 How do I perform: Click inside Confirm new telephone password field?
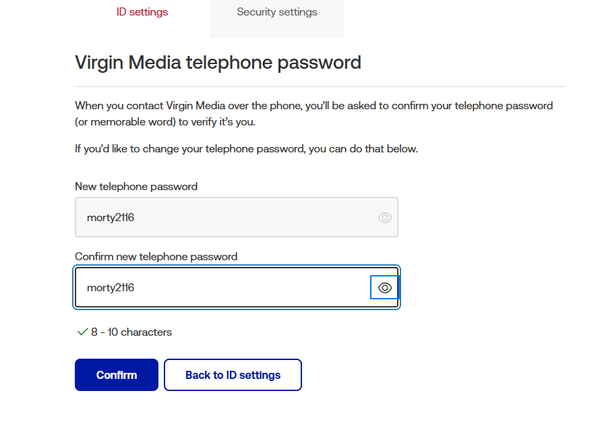(x=220, y=288)
